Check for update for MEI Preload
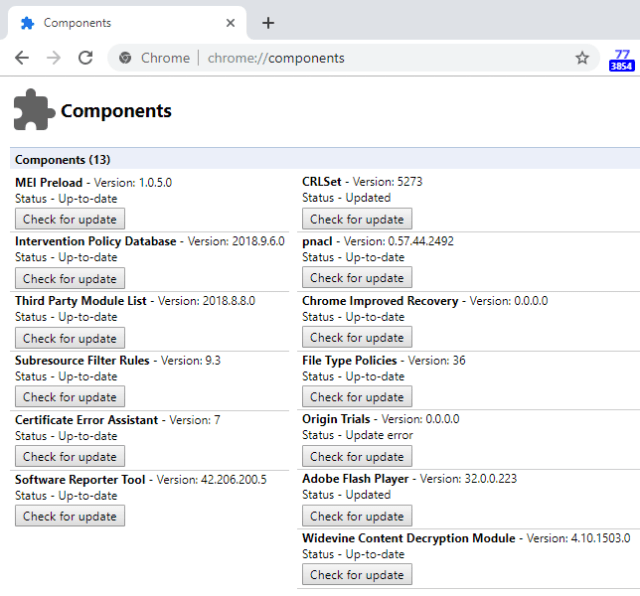 point(70,219)
